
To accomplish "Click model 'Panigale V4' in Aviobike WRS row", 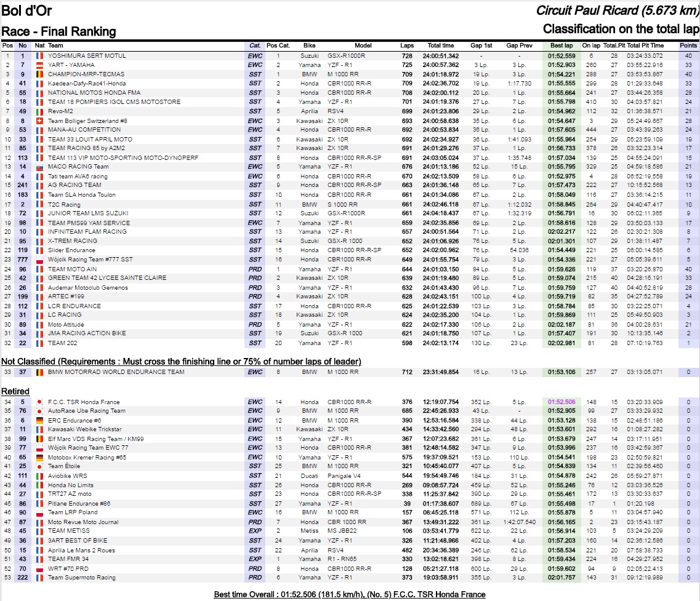I will pos(344,476).
